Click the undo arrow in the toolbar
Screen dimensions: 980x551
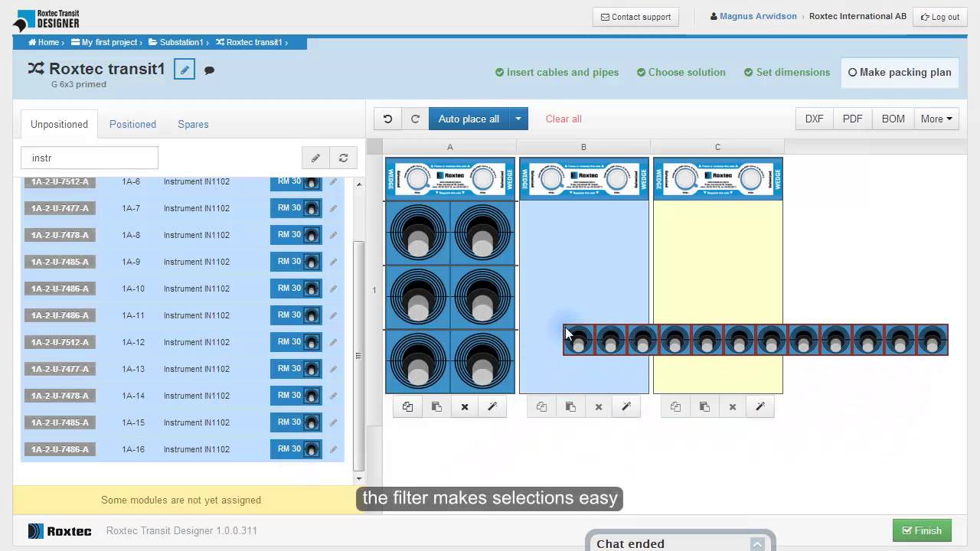[387, 119]
